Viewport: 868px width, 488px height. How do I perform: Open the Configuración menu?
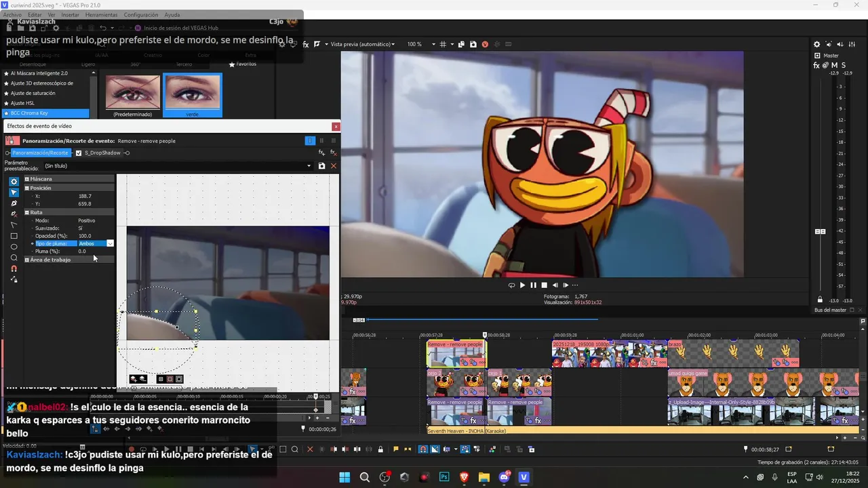pos(141,15)
